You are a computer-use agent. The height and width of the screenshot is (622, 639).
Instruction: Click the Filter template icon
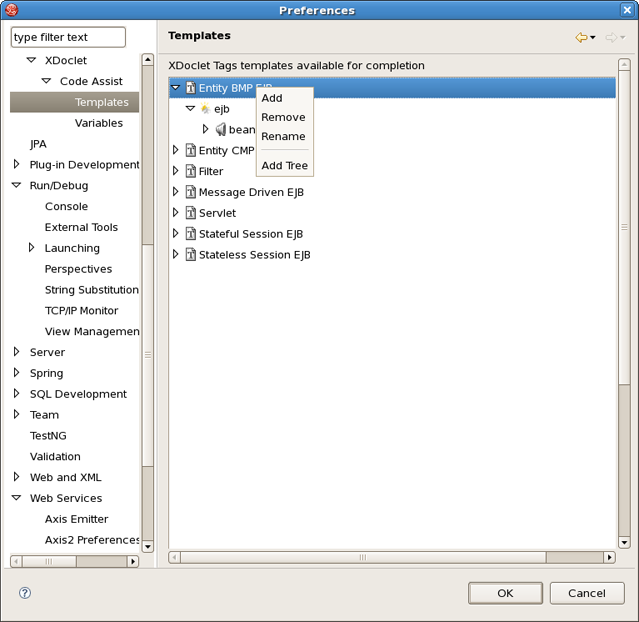point(190,171)
